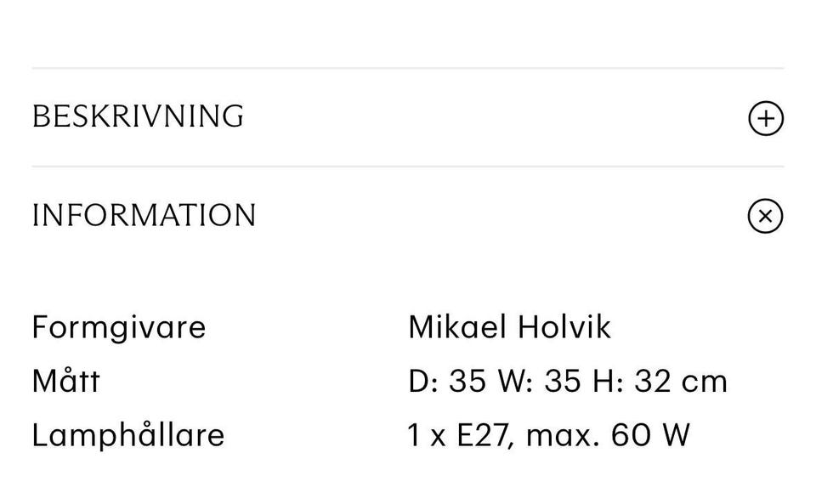Click the dimensions value row text
816x504 pixels.
567,382
